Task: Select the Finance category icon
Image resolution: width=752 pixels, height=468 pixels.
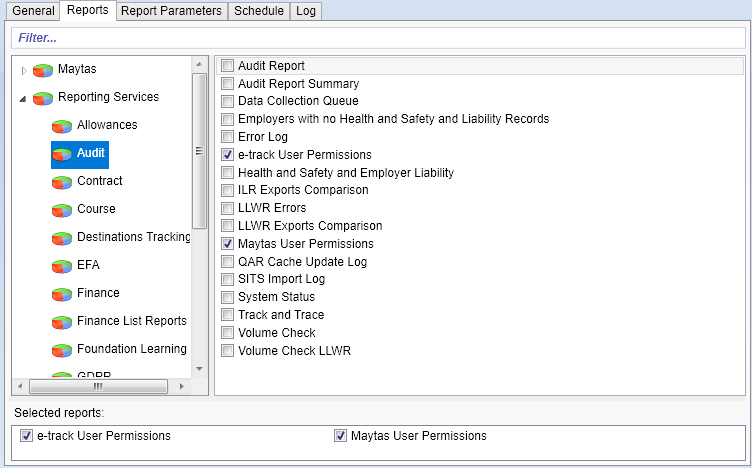Action: point(62,294)
